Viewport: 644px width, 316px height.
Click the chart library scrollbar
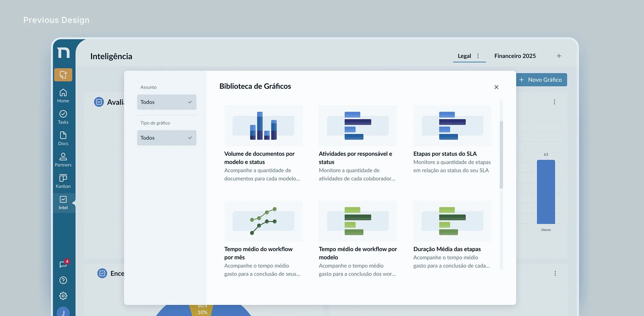(x=501, y=154)
